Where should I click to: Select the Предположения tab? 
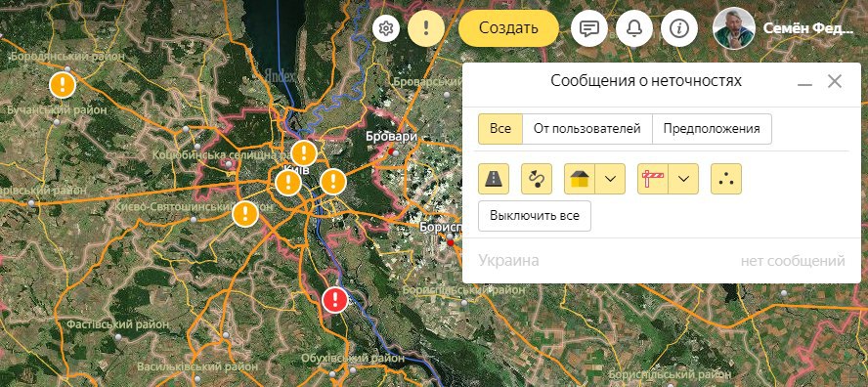click(712, 129)
